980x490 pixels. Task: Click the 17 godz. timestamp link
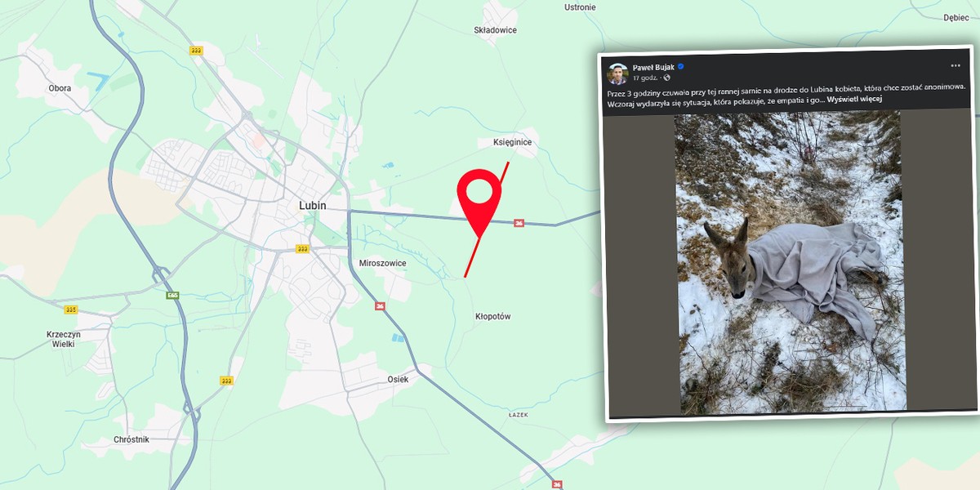point(646,78)
